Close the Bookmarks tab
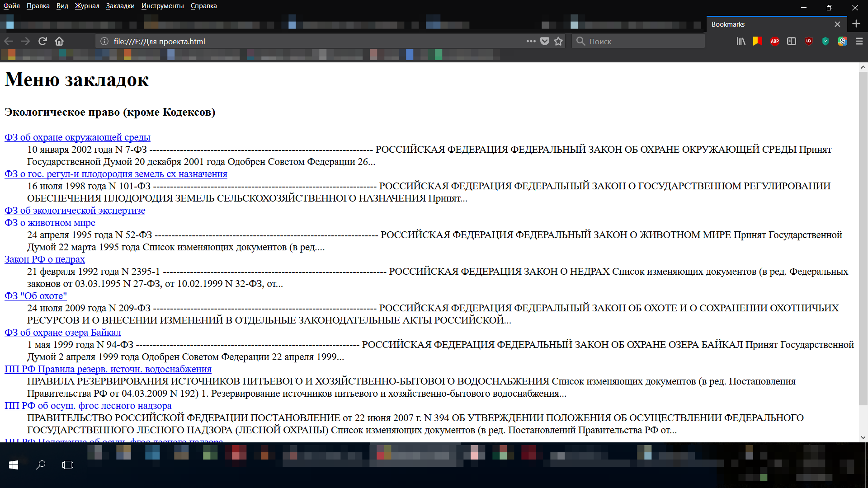868x488 pixels. point(837,24)
